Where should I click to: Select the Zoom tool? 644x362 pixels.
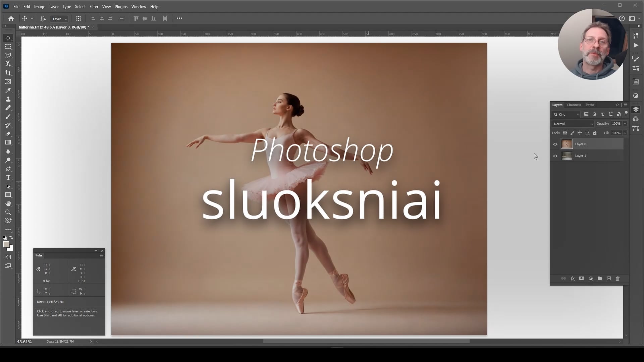point(8,212)
